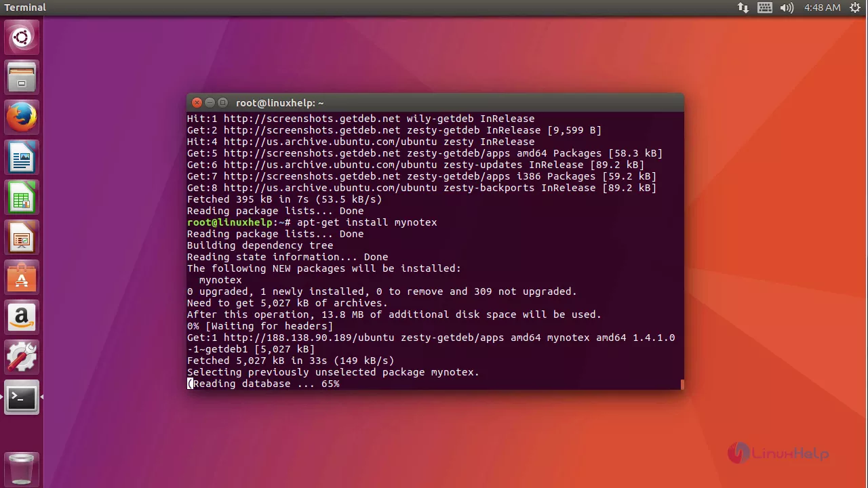Click the Terminal label in top panel
Image resolution: width=868 pixels, height=488 pixels.
[x=25, y=7]
